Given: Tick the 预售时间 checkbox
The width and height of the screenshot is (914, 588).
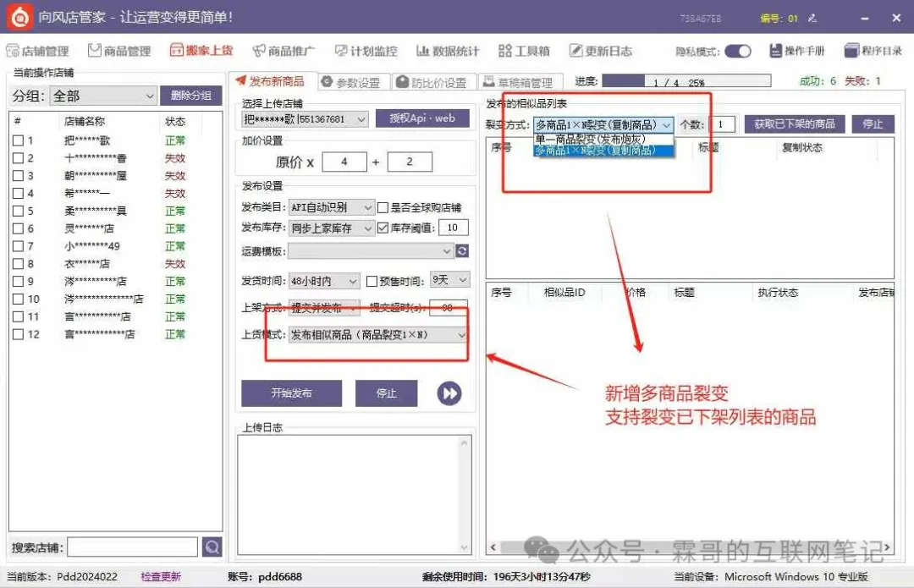Looking at the screenshot, I should click(372, 281).
